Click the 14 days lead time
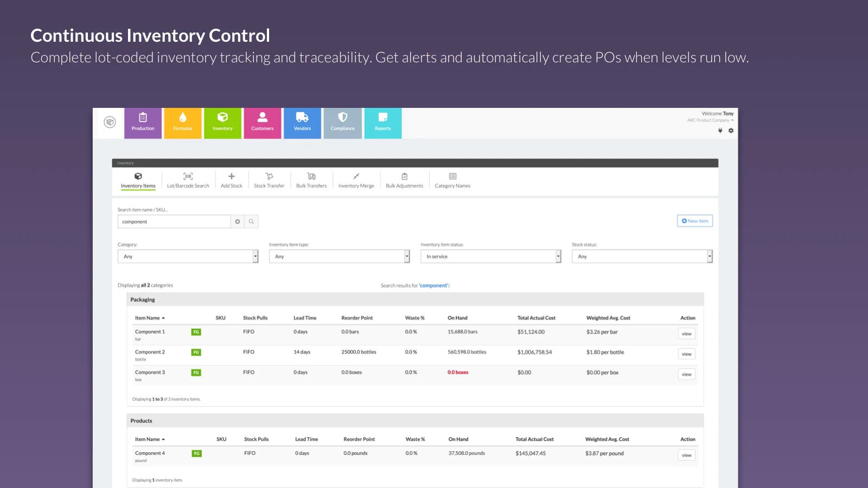Image resolution: width=868 pixels, height=488 pixels. [x=302, y=352]
